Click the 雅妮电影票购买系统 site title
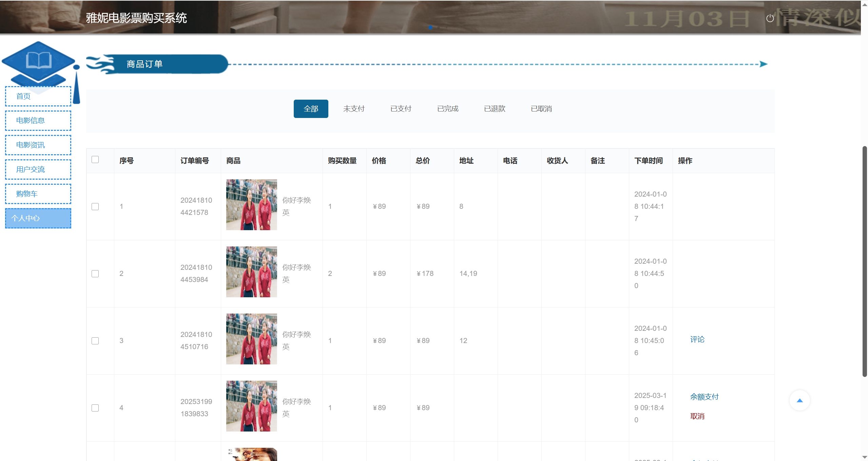The image size is (868, 461). (136, 18)
